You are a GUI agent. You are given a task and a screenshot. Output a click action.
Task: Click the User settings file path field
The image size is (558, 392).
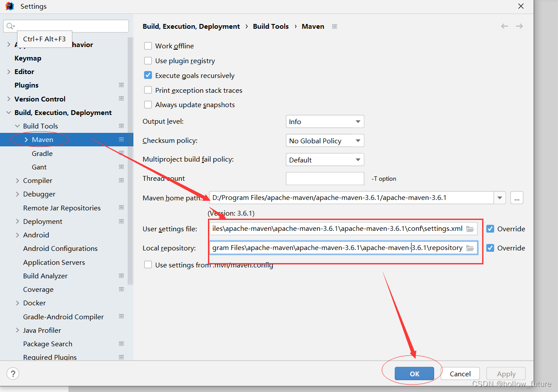[343, 229]
